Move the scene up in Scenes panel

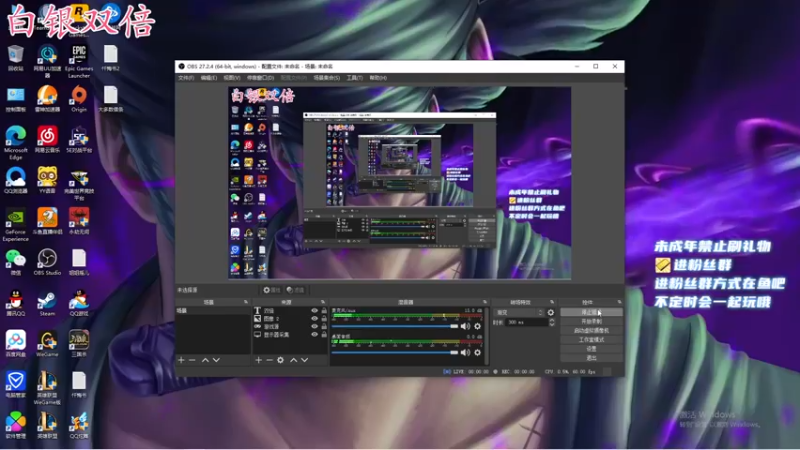click(x=205, y=360)
